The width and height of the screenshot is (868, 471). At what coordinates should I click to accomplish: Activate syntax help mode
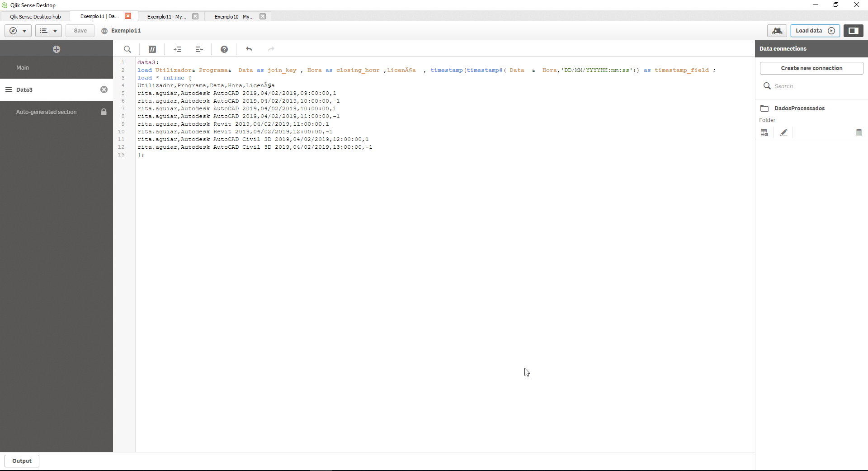point(224,49)
